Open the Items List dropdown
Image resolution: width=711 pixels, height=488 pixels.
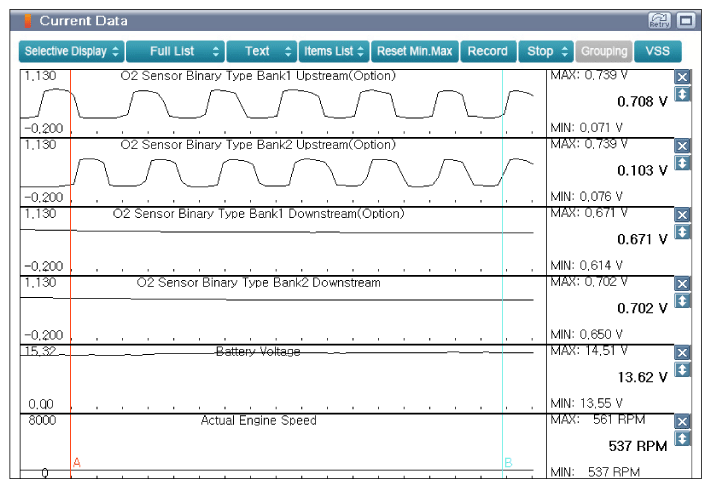click(x=334, y=51)
